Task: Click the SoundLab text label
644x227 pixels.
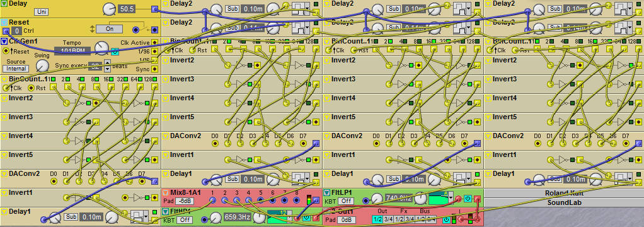Action: pyautogui.click(x=564, y=203)
